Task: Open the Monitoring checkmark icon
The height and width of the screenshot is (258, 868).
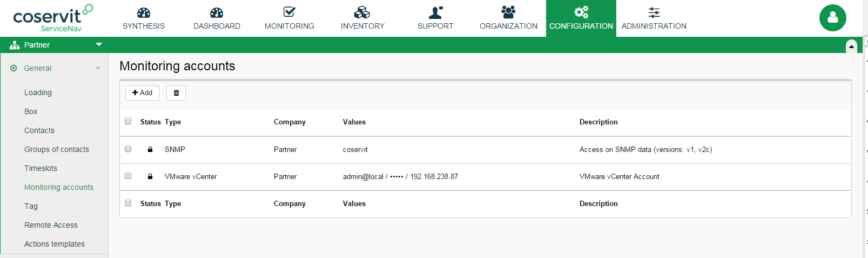Action: pyautogui.click(x=290, y=12)
